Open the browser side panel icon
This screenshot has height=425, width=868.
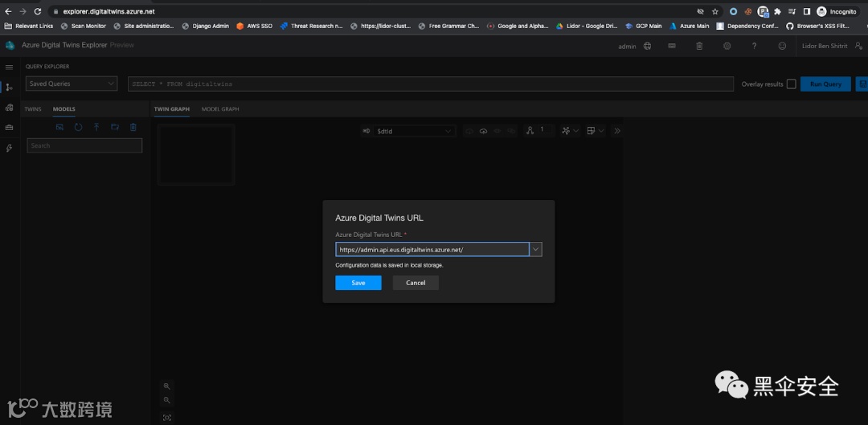pyautogui.click(x=807, y=11)
